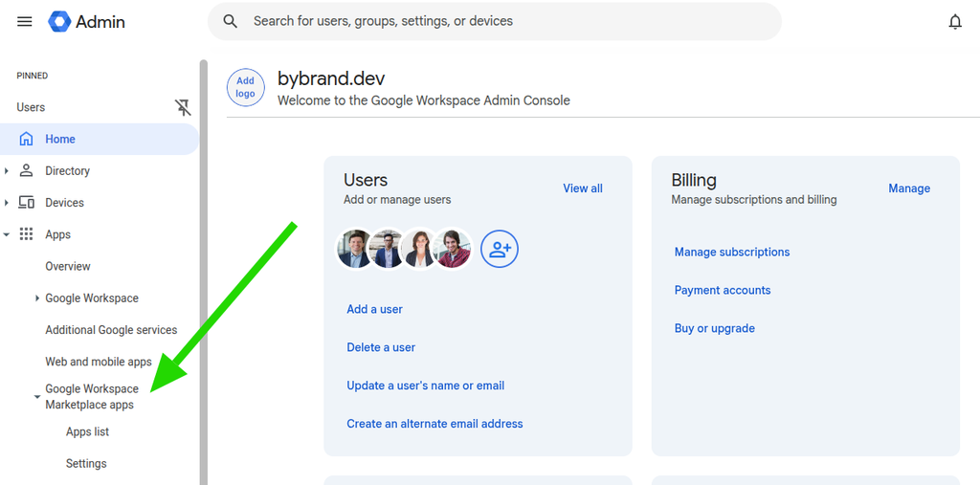Open the notifications bell
This screenshot has height=485, width=980.
[x=955, y=22]
